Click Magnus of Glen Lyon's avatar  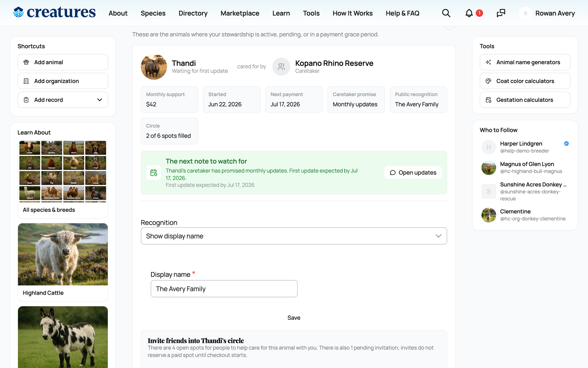[489, 168]
